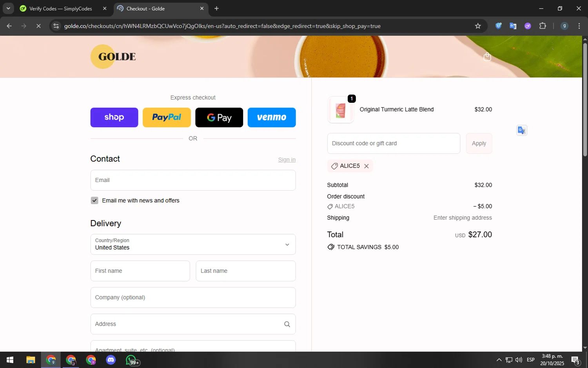This screenshot has height=368, width=588.
Task: Bookmark this page with the star icon
Action: (x=477, y=26)
